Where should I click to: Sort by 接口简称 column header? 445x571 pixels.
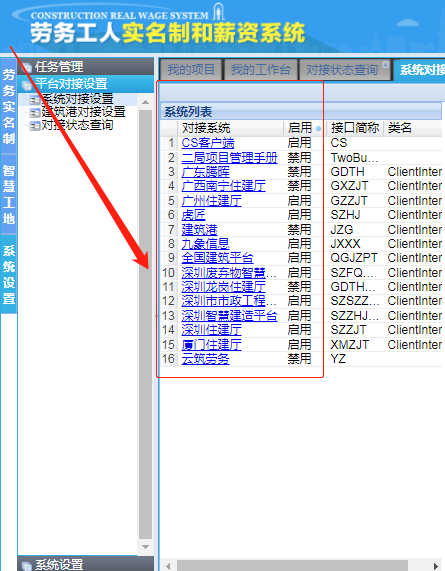coord(355,128)
